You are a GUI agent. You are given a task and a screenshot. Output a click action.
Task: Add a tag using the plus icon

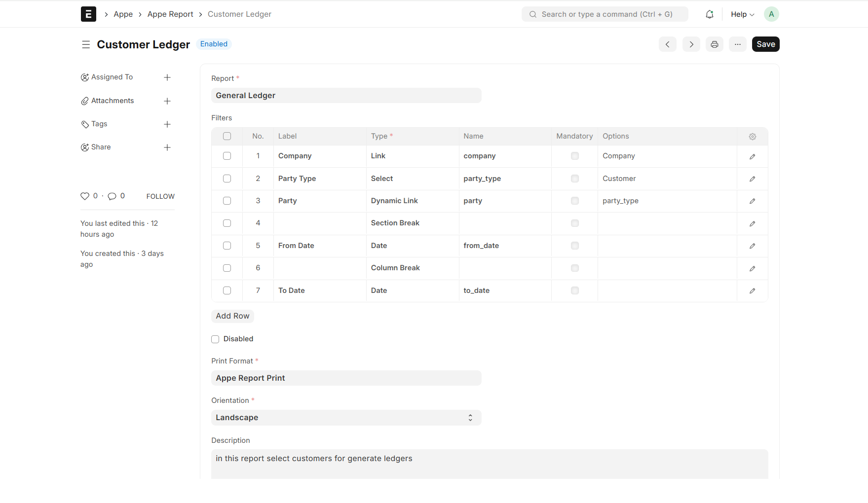coord(167,124)
